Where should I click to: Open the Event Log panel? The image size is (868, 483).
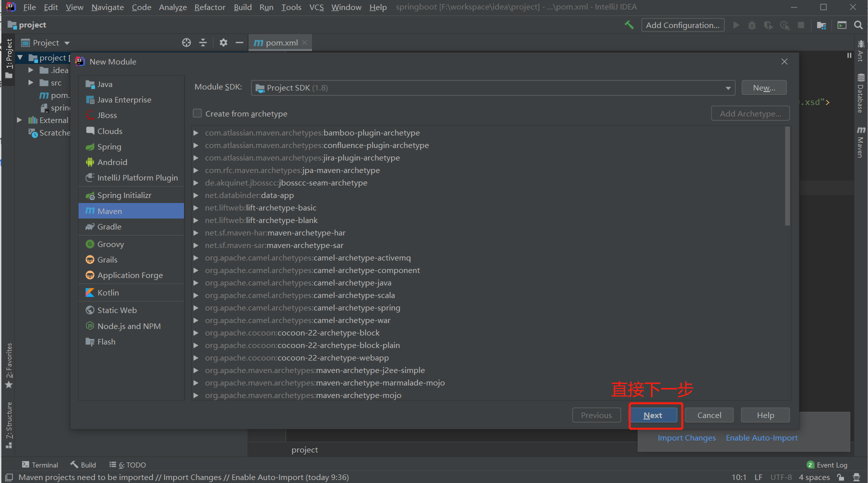827,465
